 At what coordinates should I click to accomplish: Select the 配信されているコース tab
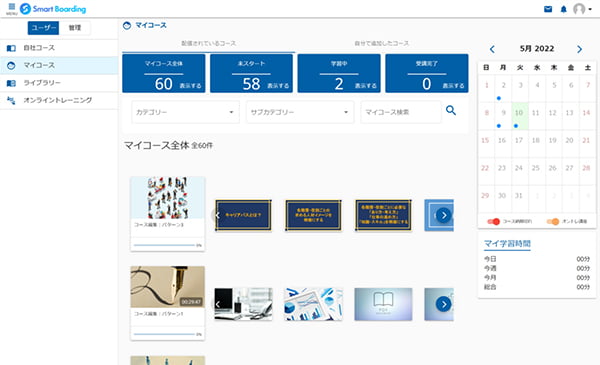pyautogui.click(x=209, y=44)
